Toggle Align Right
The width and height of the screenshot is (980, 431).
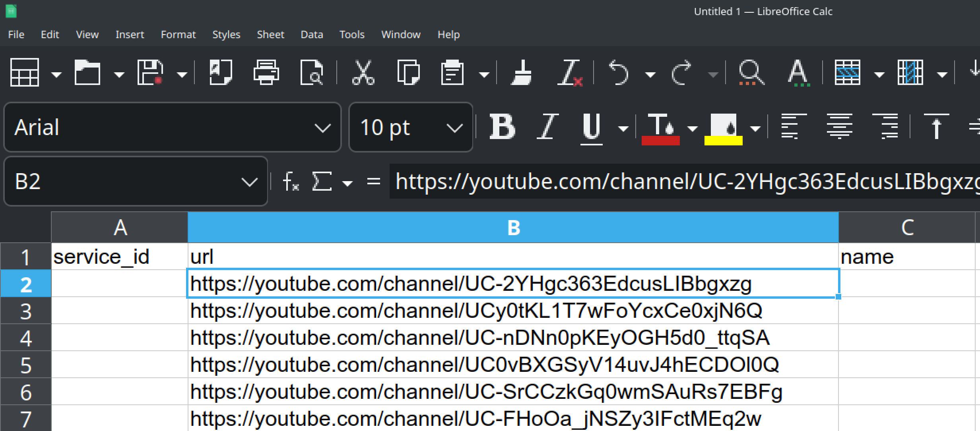885,126
